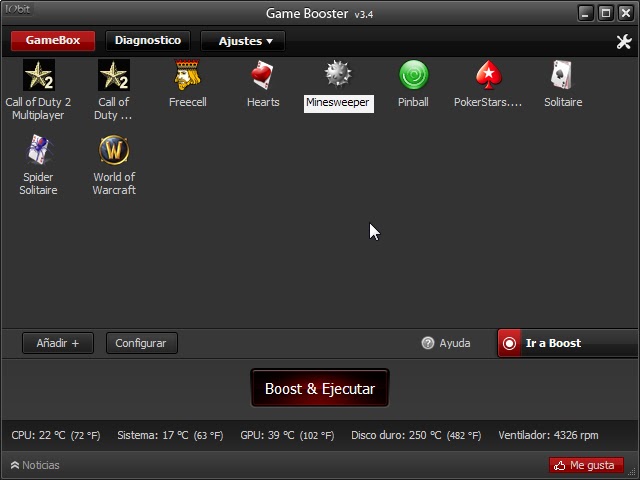640x480 pixels.
Task: Click the PokerStars.... label text
Action: point(488,102)
